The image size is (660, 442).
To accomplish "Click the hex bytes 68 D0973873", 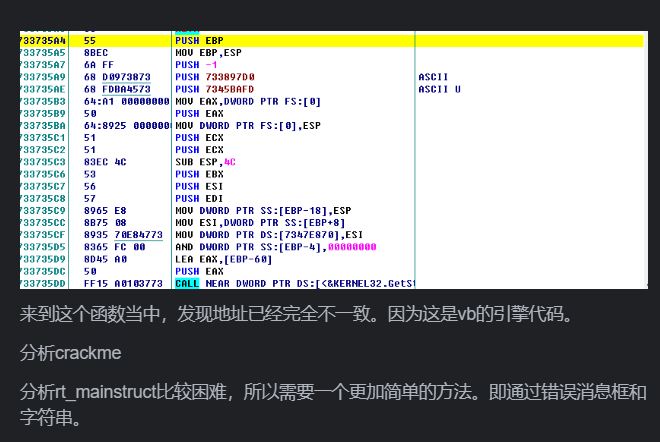I will click(x=117, y=76).
